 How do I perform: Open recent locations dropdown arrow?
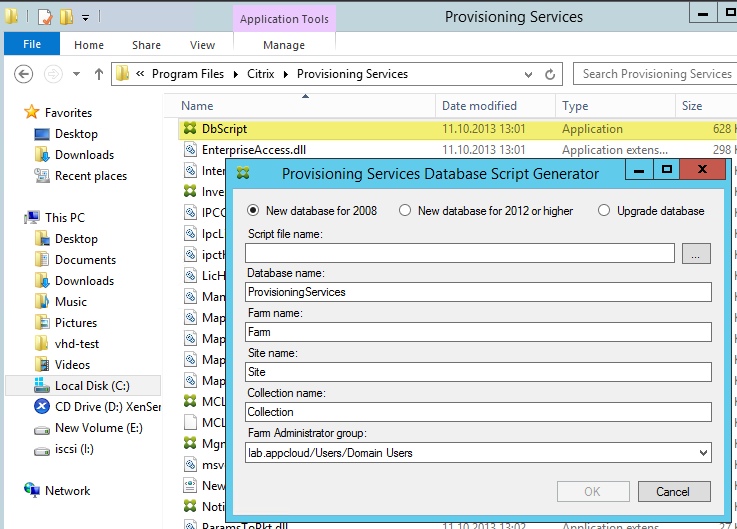pos(76,74)
